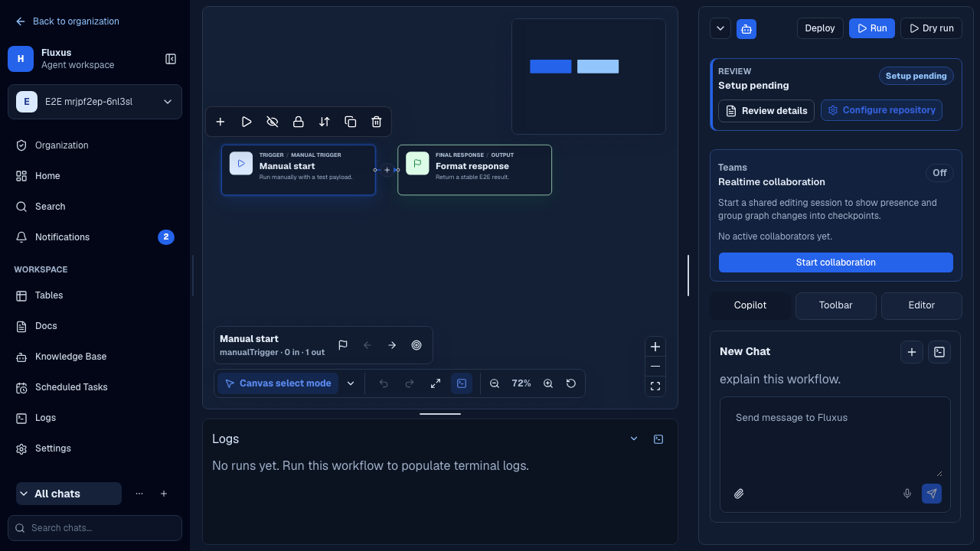
Task: Open Settings in the sidebar
Action: [x=95, y=448]
